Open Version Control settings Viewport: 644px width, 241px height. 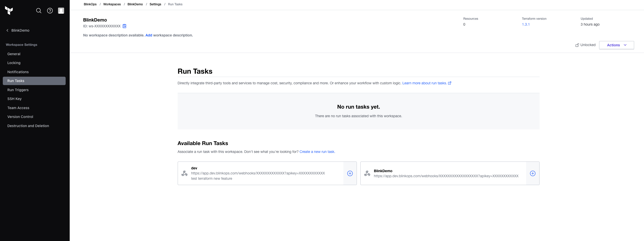[20, 117]
